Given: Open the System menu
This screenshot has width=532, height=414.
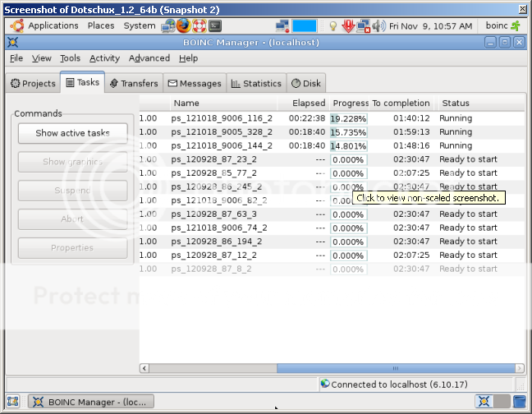Looking at the screenshot, I should click(140, 25).
